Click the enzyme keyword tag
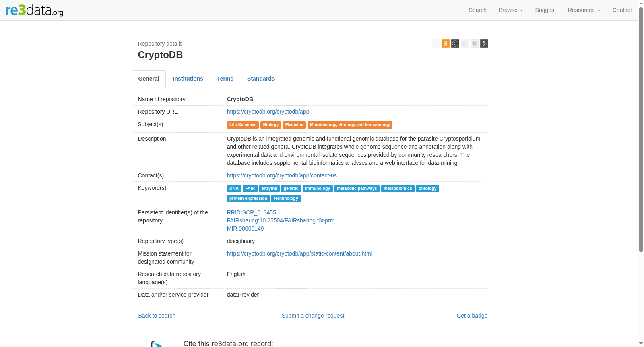The image size is (644, 347). click(x=269, y=189)
